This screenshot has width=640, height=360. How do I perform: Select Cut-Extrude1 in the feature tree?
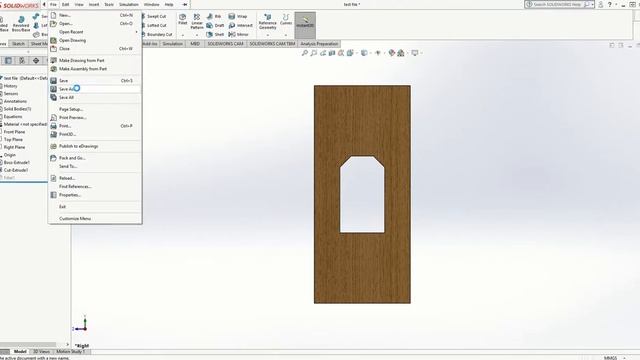16,170
